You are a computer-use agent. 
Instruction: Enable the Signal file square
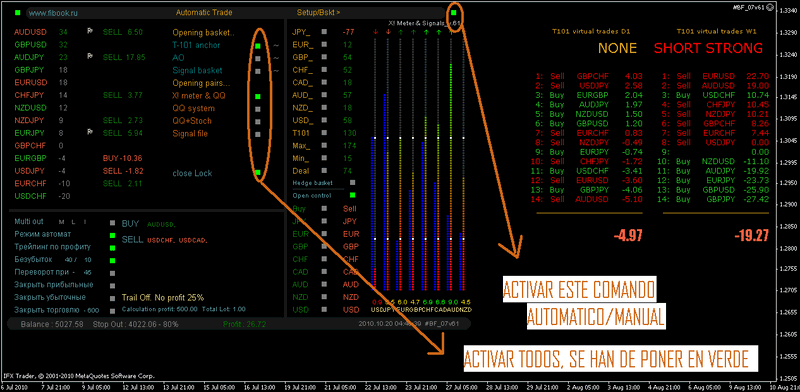pos(258,134)
